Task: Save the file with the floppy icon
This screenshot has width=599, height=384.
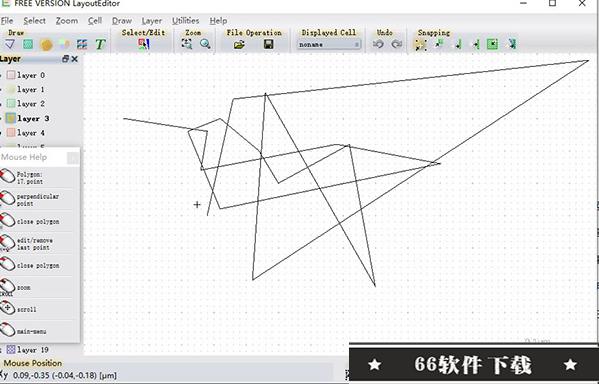Action: [x=269, y=44]
